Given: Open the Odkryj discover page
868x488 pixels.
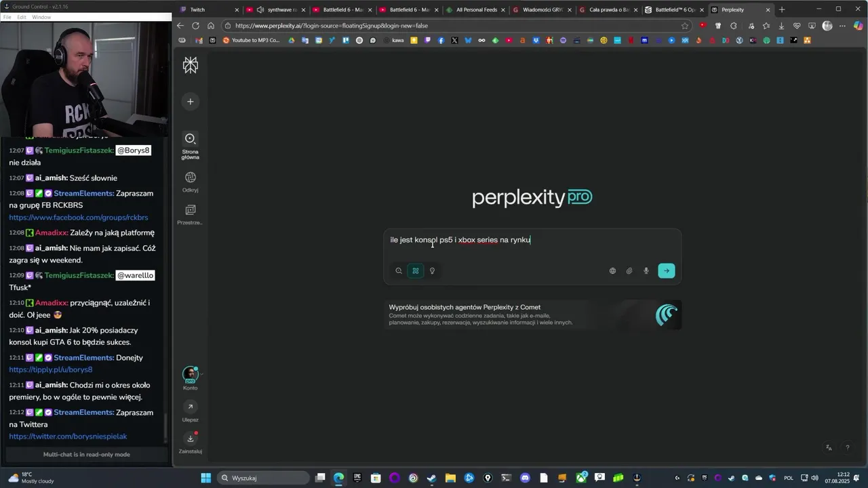Looking at the screenshot, I should [191, 182].
